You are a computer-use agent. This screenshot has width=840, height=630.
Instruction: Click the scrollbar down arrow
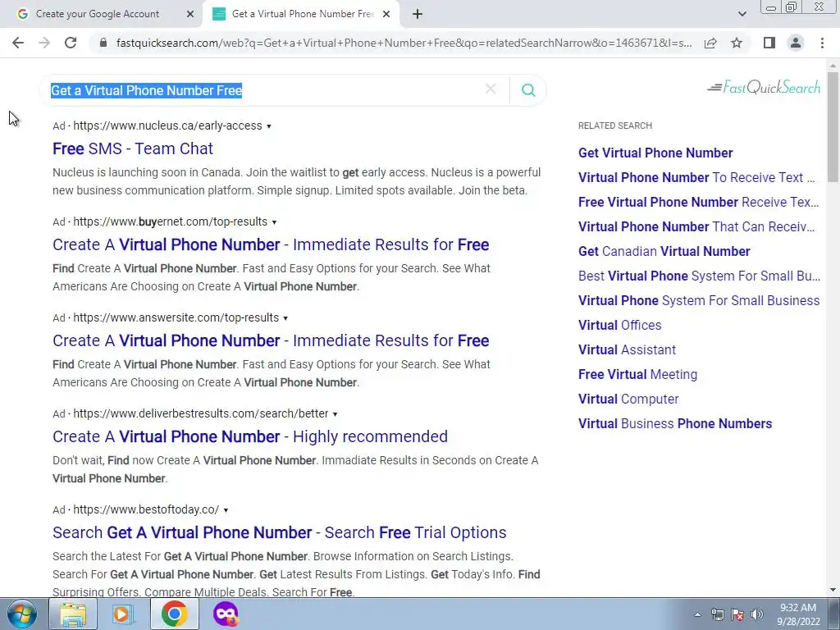833,590
